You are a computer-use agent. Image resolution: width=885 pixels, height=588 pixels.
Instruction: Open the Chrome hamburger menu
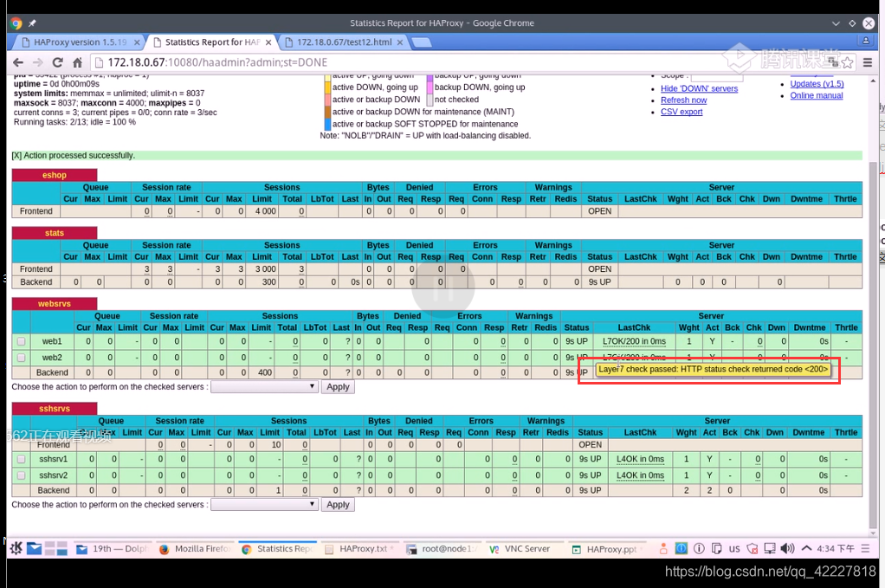(x=868, y=62)
